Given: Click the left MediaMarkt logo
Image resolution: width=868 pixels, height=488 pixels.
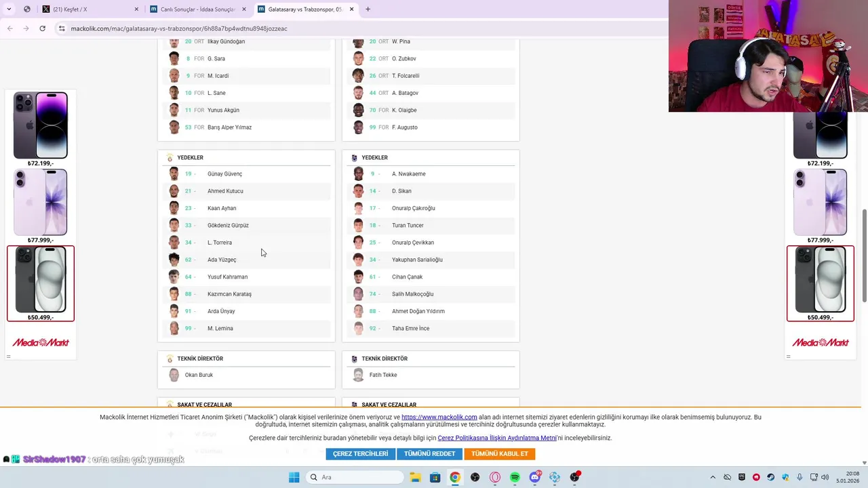Looking at the screenshot, I should point(41,342).
